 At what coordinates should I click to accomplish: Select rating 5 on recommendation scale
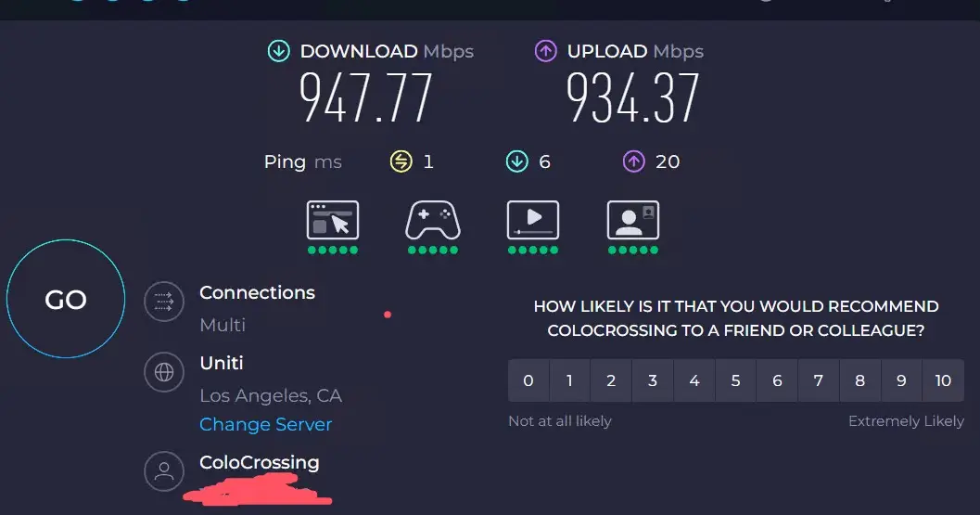click(735, 380)
